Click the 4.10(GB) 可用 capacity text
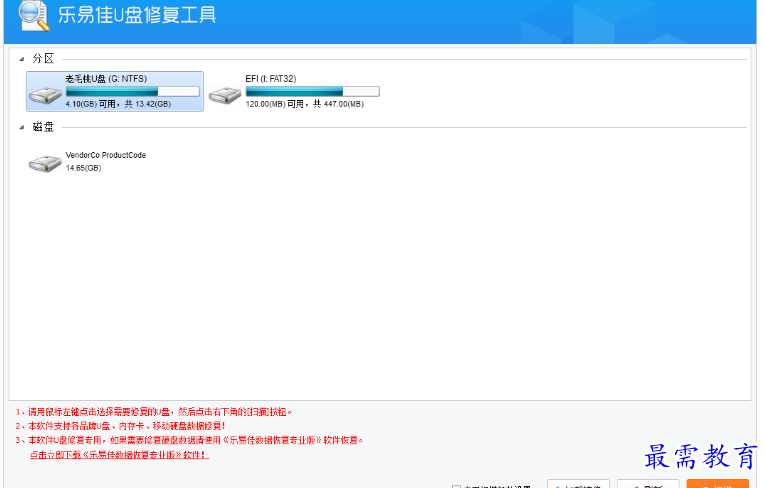This screenshot has width=766, height=488. coord(118,104)
